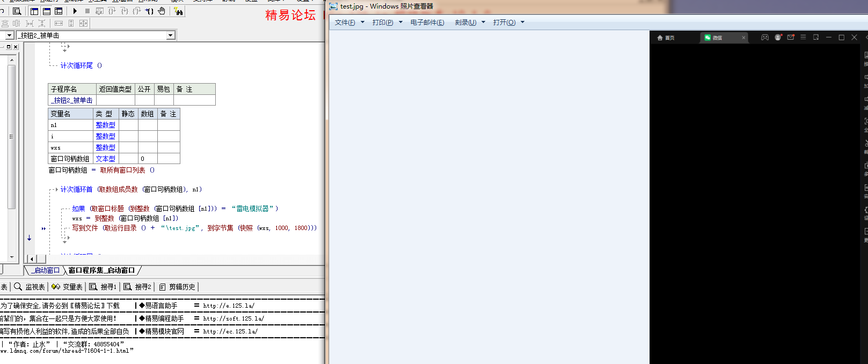Click the Run (play) button in toolbar
The height and width of the screenshot is (364, 868).
(x=75, y=11)
